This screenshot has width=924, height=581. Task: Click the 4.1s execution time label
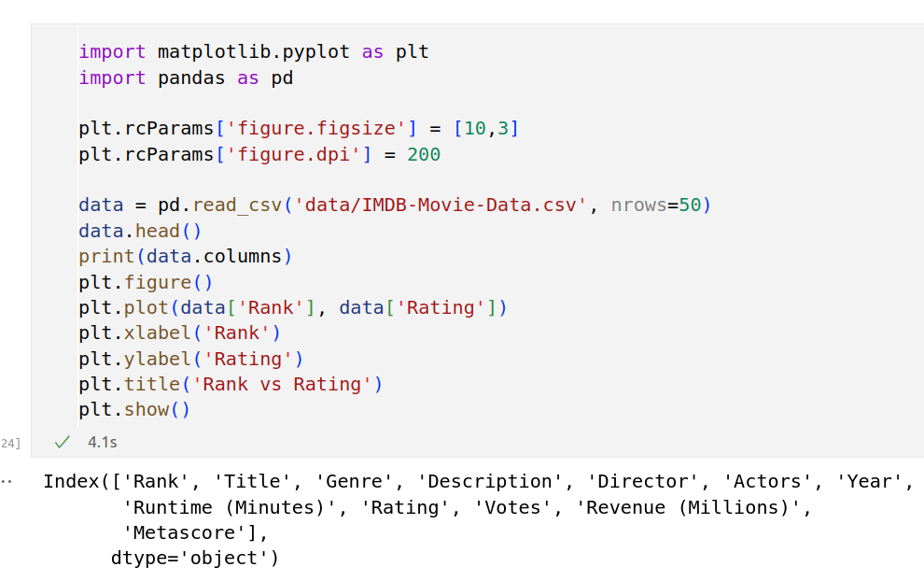pos(103,441)
